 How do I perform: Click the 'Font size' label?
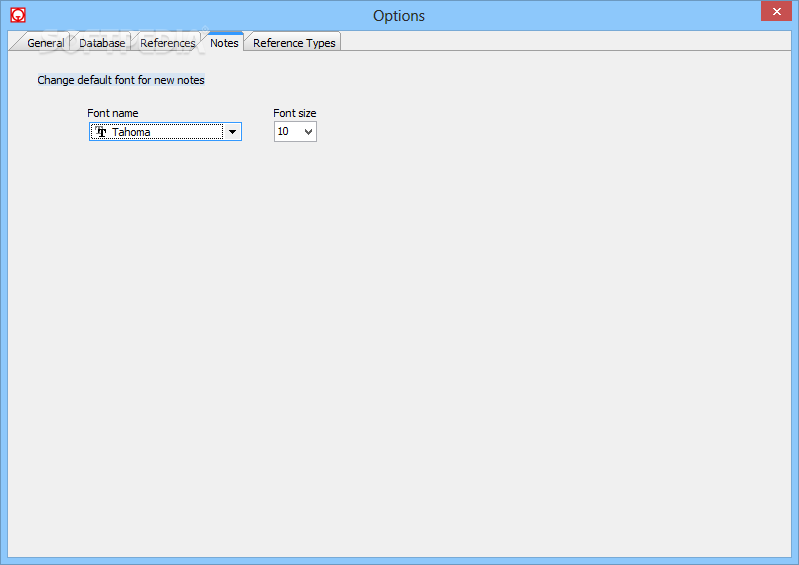[295, 113]
